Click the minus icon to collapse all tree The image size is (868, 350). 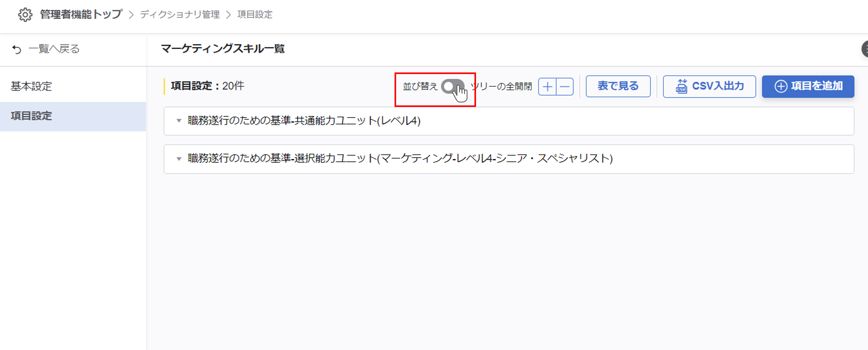[x=565, y=87]
